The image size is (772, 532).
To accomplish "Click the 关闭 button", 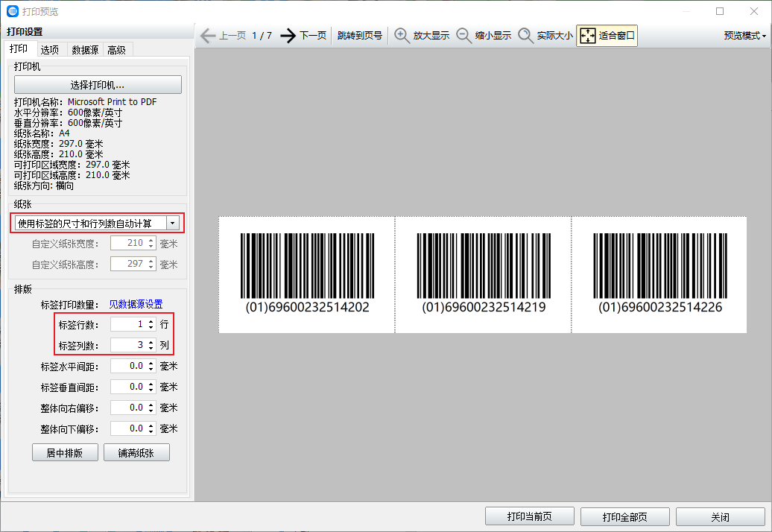I will 721,516.
